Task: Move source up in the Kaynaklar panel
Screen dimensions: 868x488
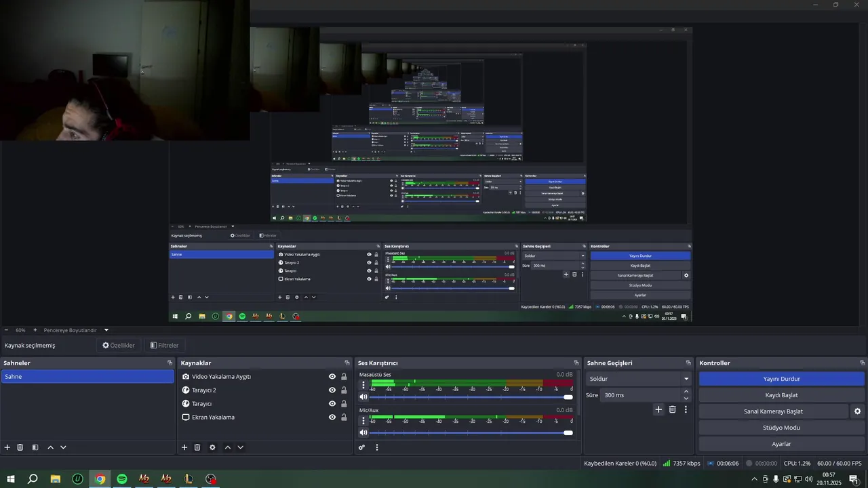Action: pos(227,447)
